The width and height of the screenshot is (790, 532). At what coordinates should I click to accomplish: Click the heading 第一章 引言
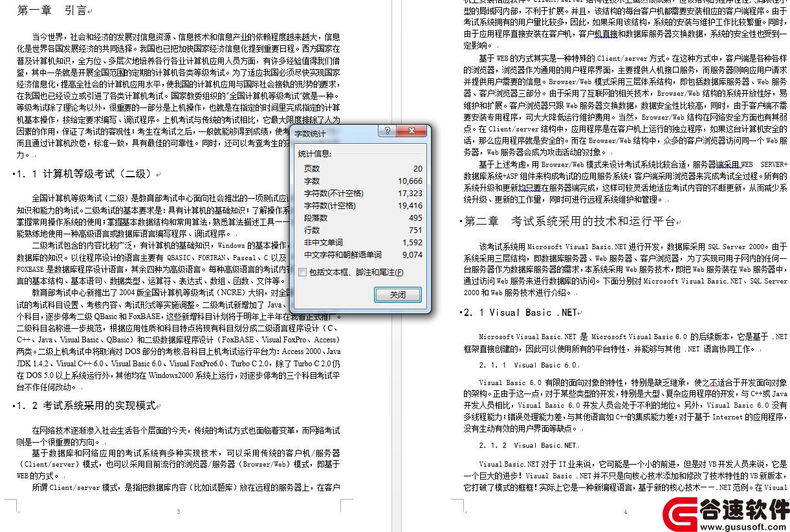pyautogui.click(x=52, y=11)
